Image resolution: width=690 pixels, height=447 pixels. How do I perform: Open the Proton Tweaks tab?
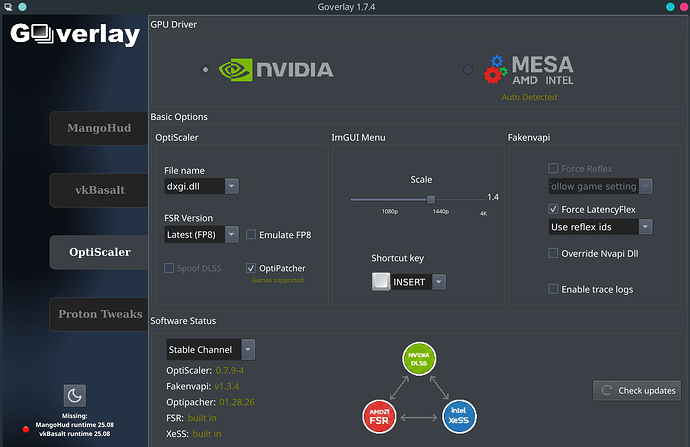tap(99, 314)
